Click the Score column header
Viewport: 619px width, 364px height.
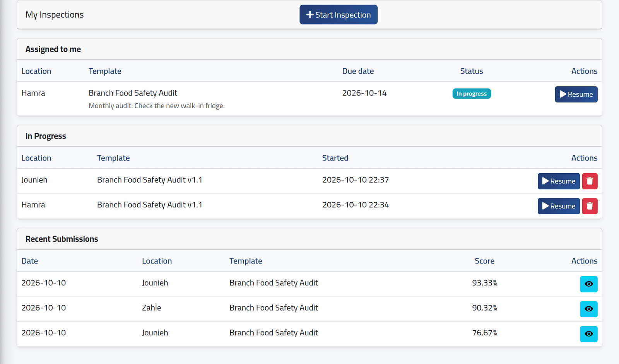click(x=484, y=261)
